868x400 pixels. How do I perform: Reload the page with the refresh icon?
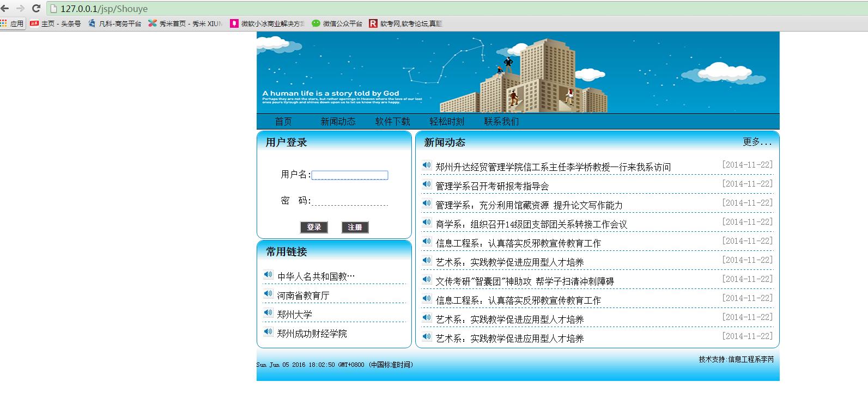[x=36, y=8]
